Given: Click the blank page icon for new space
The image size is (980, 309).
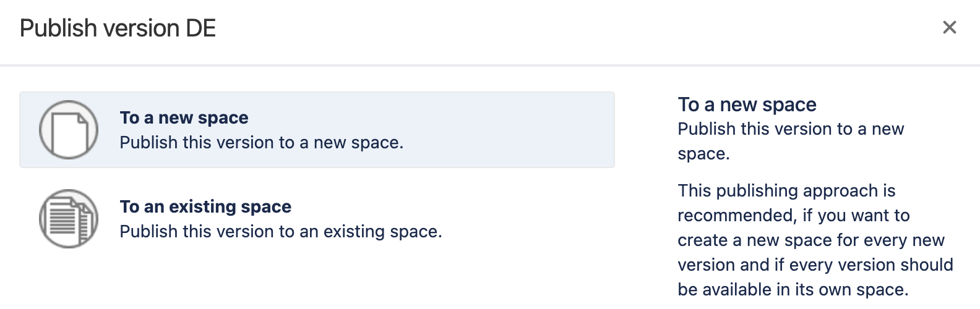Looking at the screenshot, I should (69, 130).
